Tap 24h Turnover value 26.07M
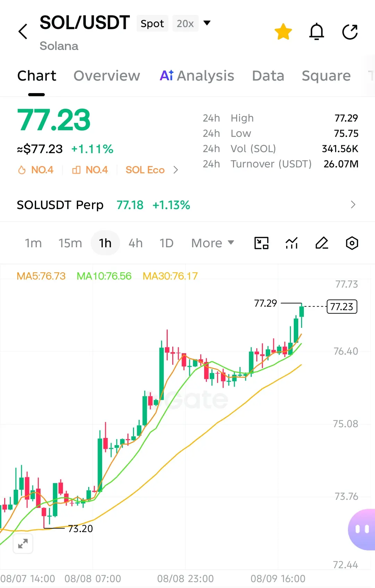375x588 pixels. (341, 164)
